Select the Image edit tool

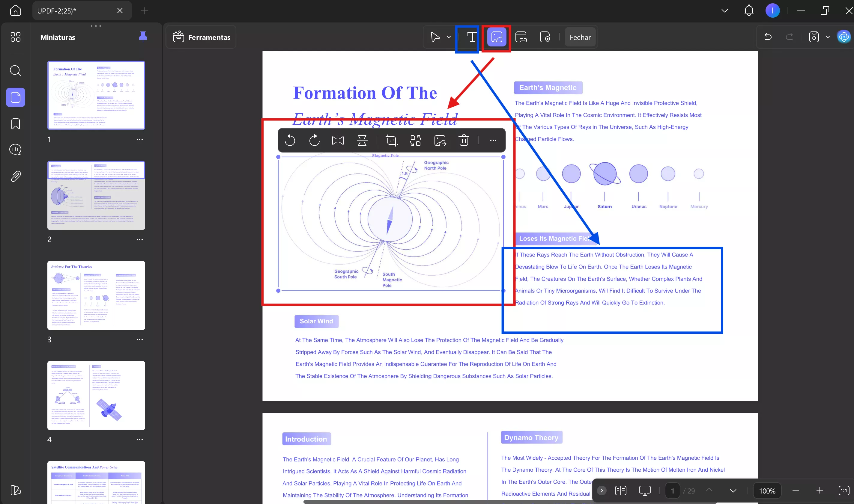(497, 37)
